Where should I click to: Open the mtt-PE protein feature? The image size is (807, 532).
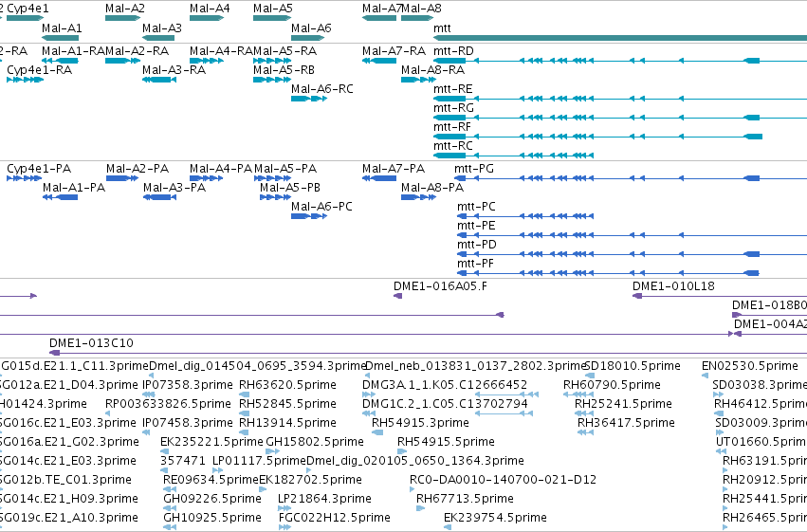632,235
